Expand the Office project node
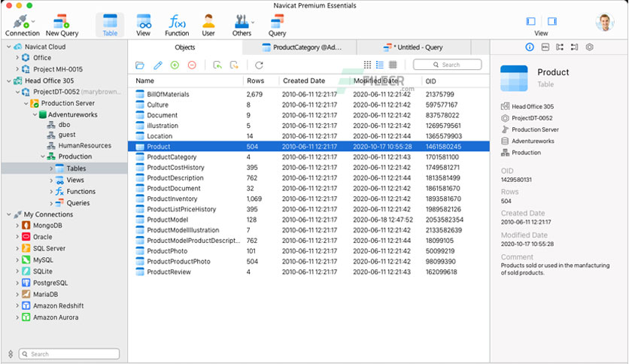Screen dimensions: 629x364 [17, 58]
